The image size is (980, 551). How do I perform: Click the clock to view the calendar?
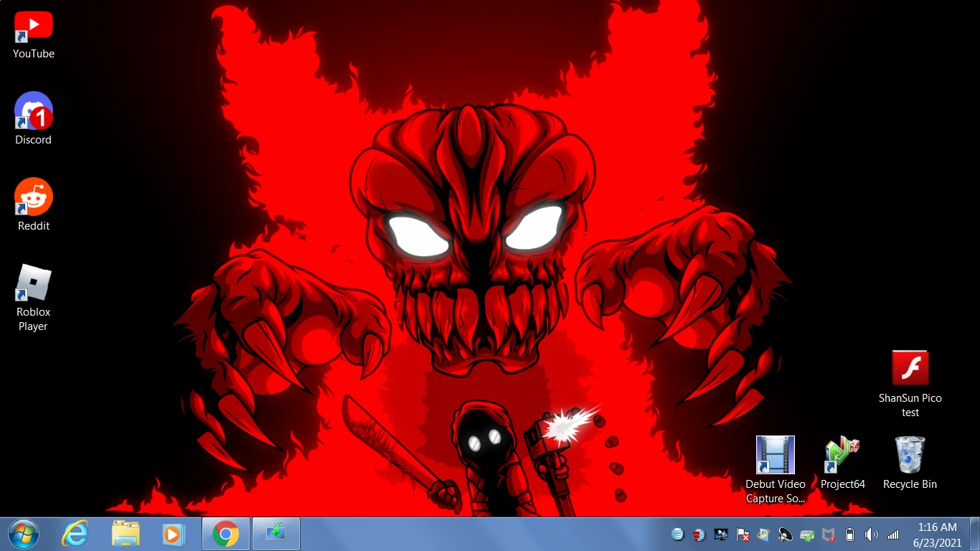coord(937,534)
